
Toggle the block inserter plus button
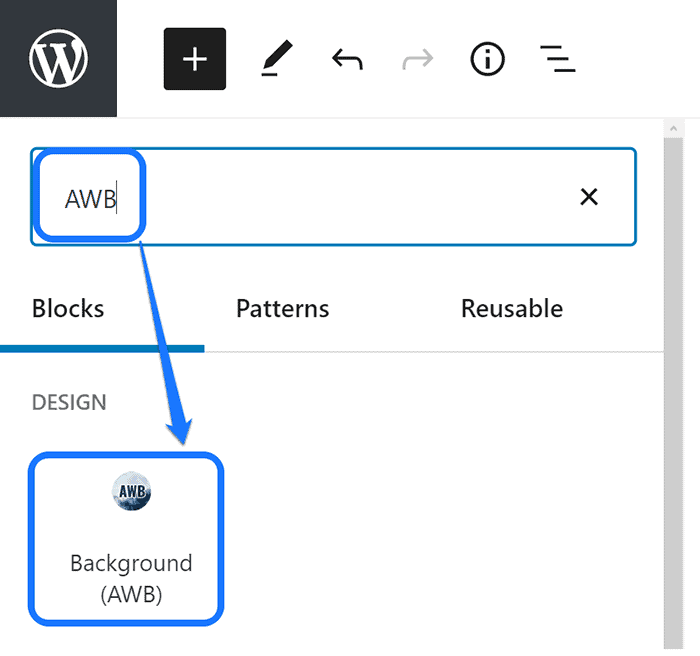(x=195, y=59)
